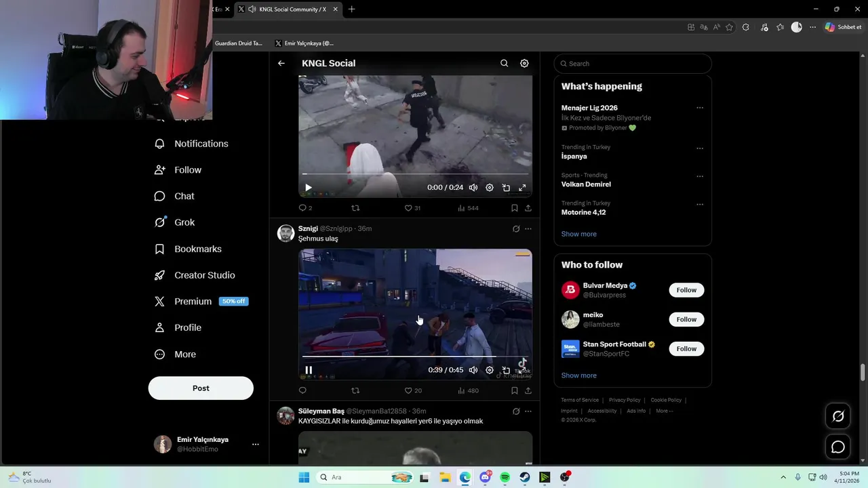Reply to the post with 2 comments
This screenshot has width=868, height=488.
point(305,208)
